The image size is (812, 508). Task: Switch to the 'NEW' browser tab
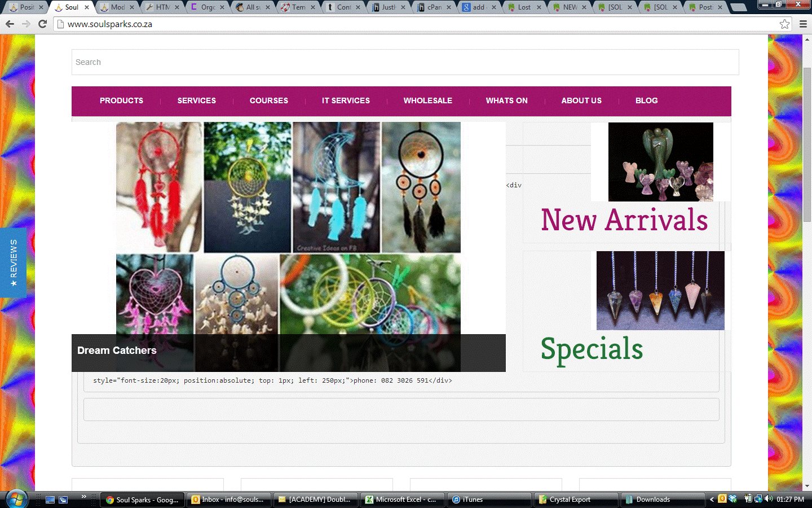568,7
